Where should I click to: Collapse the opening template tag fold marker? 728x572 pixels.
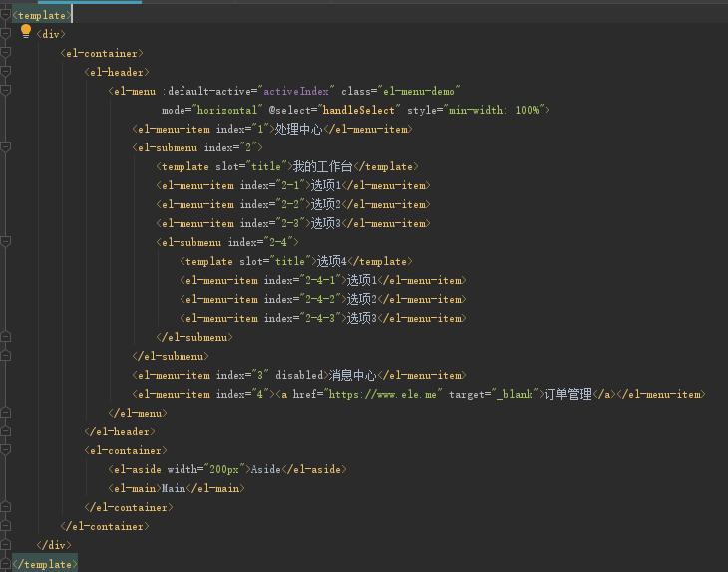tap(6, 15)
